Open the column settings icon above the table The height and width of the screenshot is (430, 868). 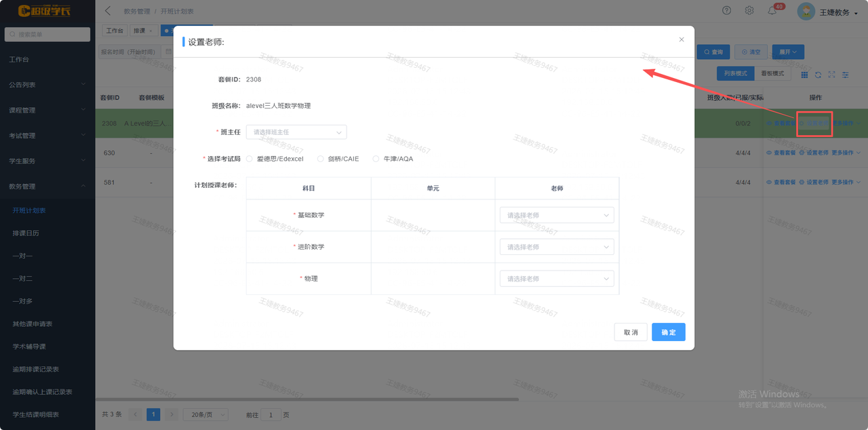(x=846, y=75)
